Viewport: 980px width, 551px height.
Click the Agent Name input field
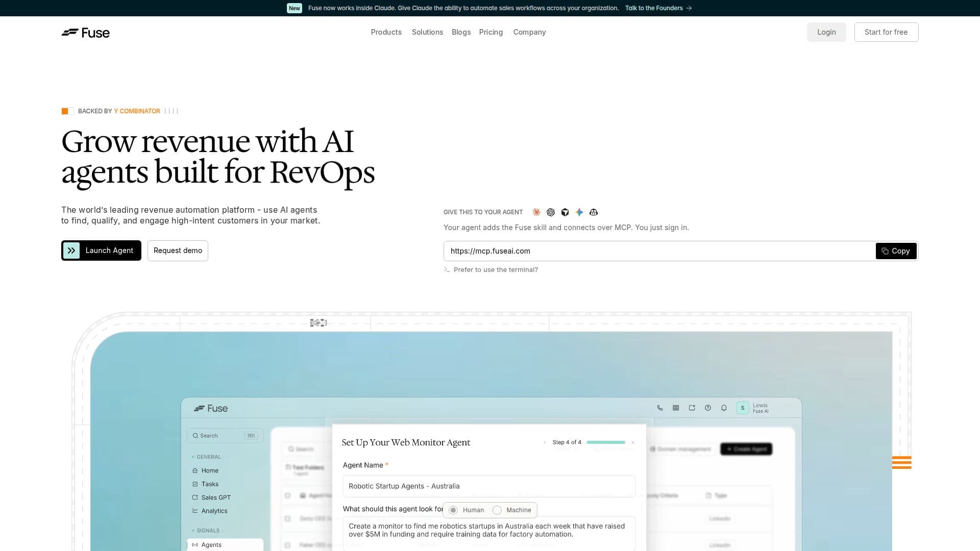(489, 486)
